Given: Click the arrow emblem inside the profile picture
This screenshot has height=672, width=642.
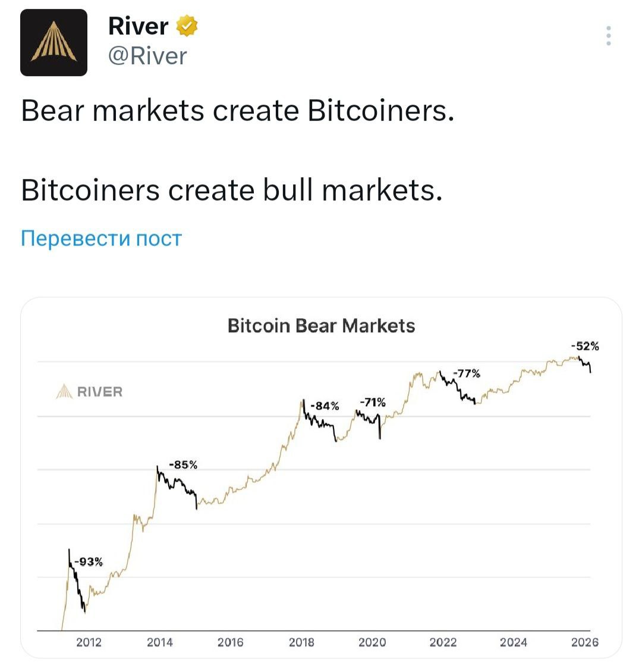Looking at the screenshot, I should pyautogui.click(x=54, y=42).
